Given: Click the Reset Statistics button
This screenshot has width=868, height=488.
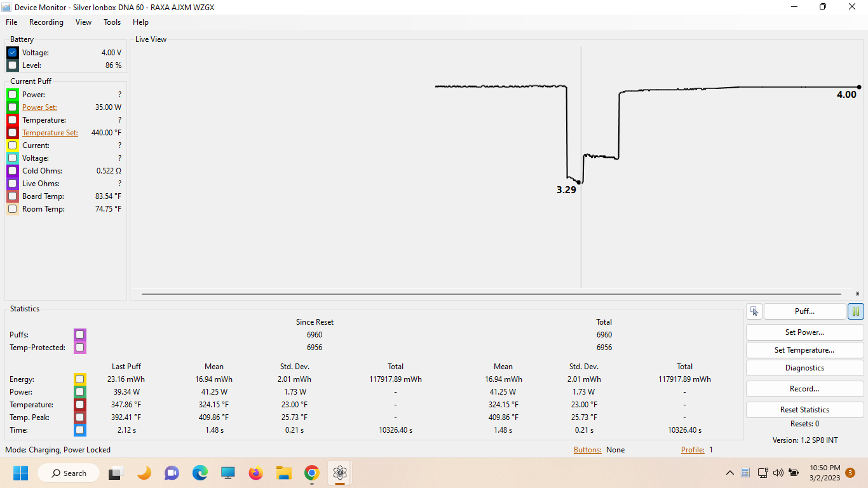Looking at the screenshot, I should pyautogui.click(x=804, y=410).
